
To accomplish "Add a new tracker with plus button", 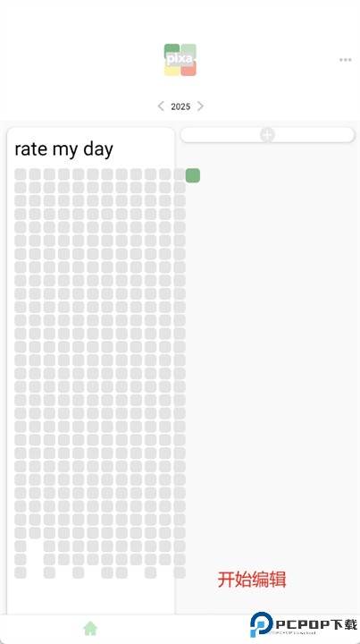I will (x=267, y=135).
